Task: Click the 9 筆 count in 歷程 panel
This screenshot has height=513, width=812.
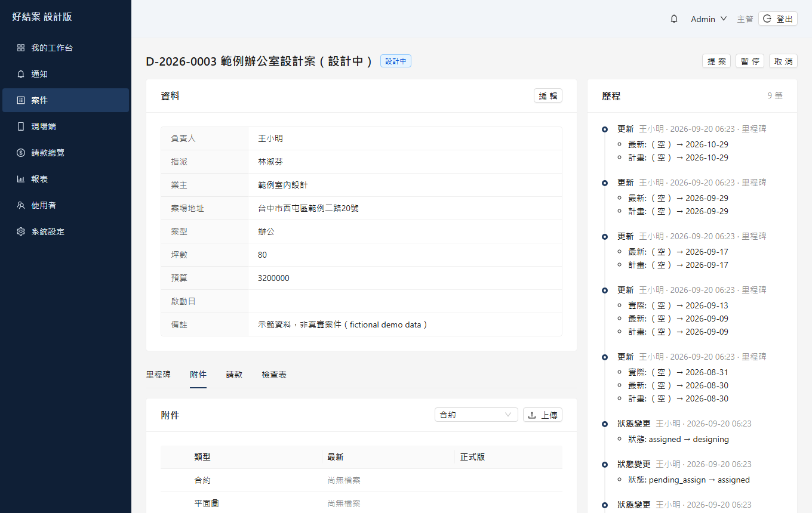Action: (x=775, y=95)
